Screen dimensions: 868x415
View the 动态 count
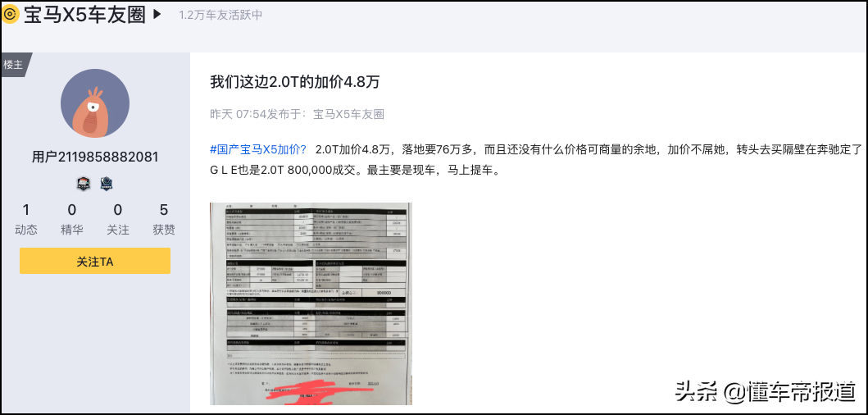pos(26,220)
